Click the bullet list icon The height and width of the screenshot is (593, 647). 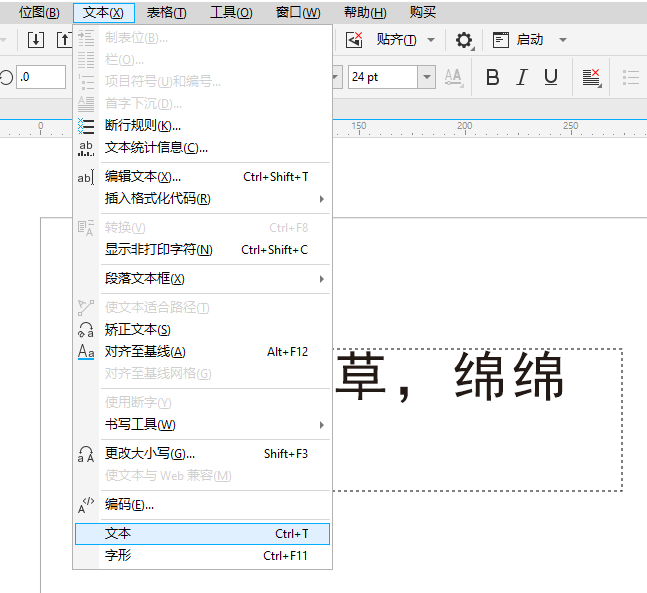click(x=630, y=78)
